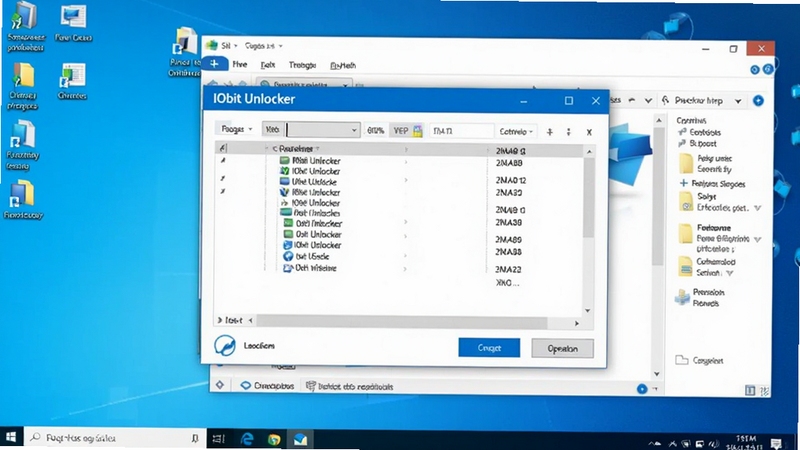Click the basket icon in back window status bar
This screenshot has width=800, height=450.
pos(310,386)
